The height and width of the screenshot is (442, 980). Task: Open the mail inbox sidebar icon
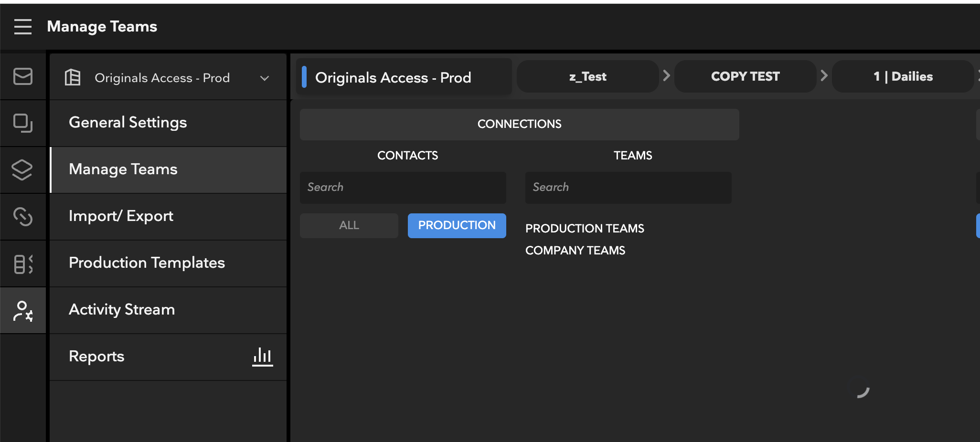pyautogui.click(x=22, y=76)
